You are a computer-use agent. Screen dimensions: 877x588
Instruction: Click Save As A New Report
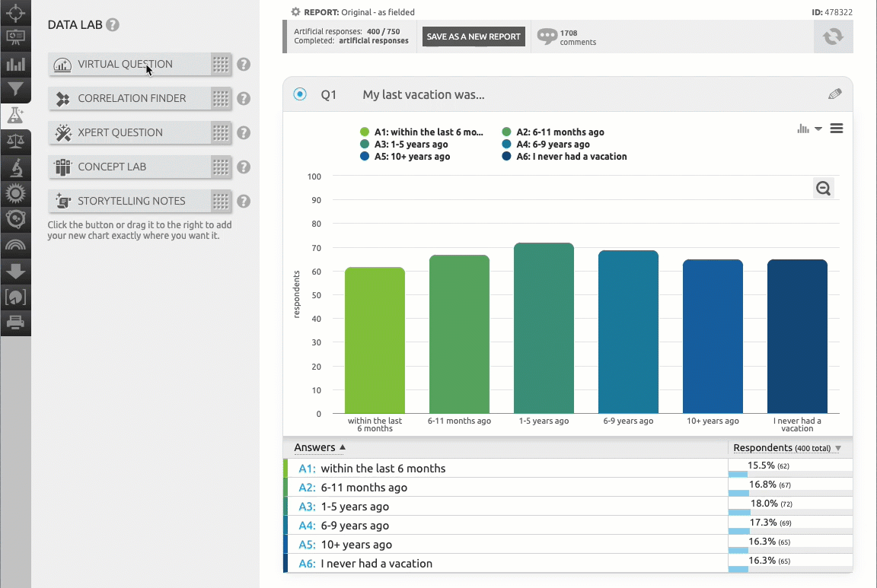pyautogui.click(x=474, y=37)
